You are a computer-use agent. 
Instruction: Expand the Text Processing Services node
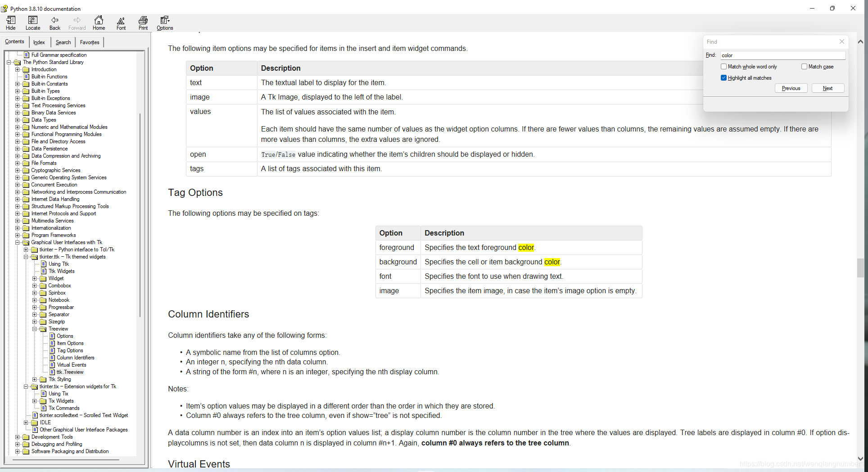pos(17,105)
